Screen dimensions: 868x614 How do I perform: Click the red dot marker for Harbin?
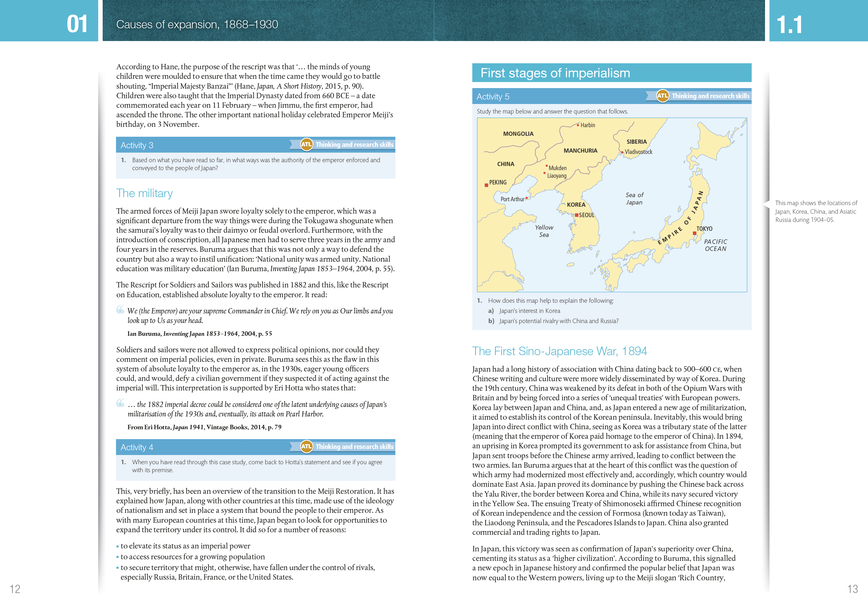click(x=578, y=125)
